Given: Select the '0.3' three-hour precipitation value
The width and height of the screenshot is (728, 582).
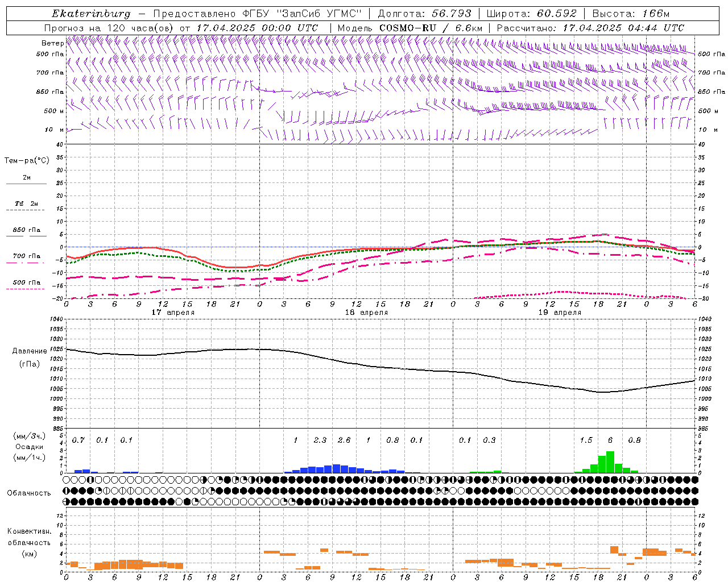Looking at the screenshot, I should [489, 440].
